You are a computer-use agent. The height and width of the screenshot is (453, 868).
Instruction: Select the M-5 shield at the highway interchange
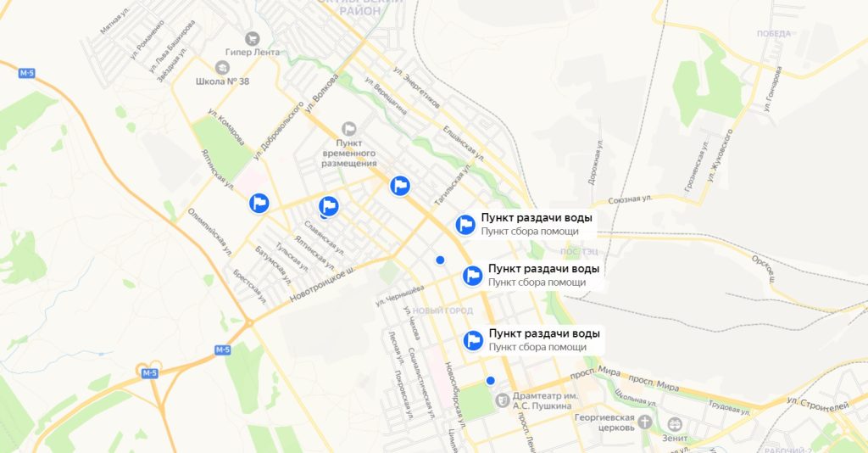(x=149, y=373)
